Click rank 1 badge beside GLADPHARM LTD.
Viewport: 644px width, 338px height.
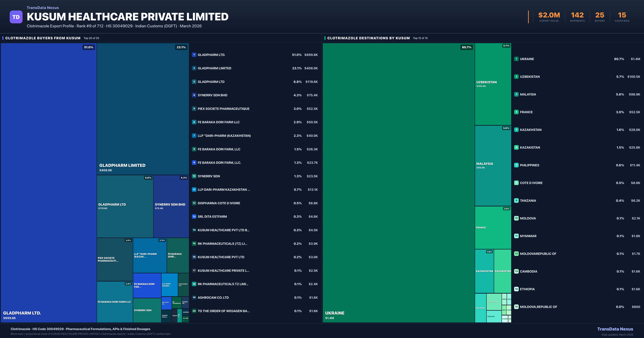click(194, 55)
